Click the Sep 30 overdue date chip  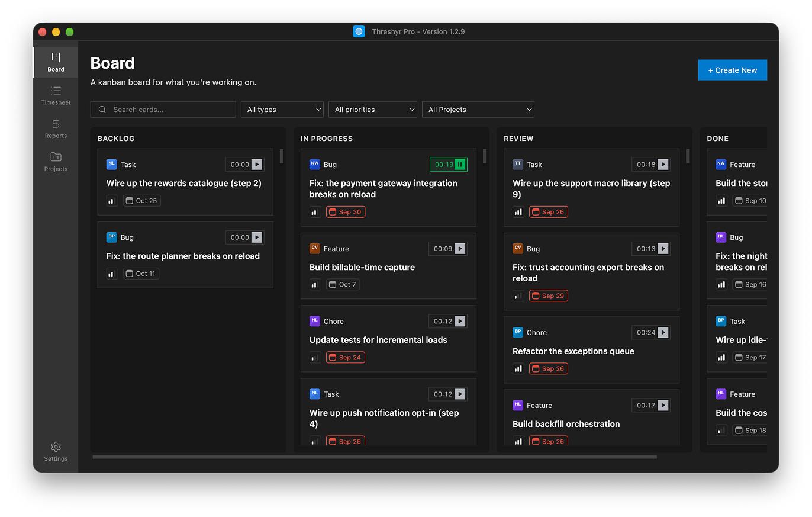pyautogui.click(x=346, y=212)
